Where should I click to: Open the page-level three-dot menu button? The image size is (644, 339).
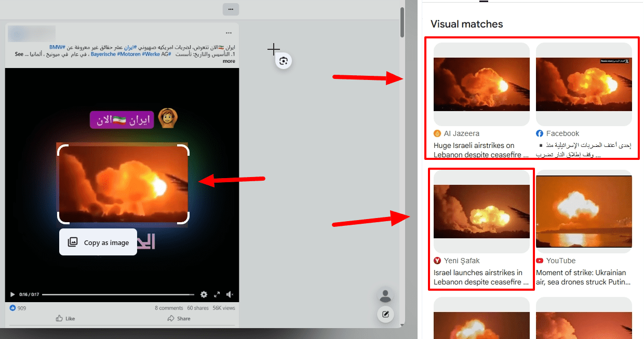[231, 9]
